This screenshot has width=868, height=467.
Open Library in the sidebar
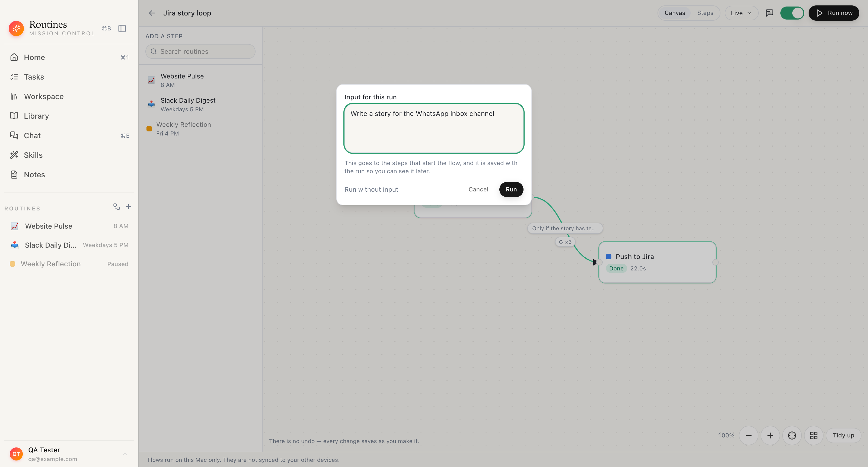point(69,116)
